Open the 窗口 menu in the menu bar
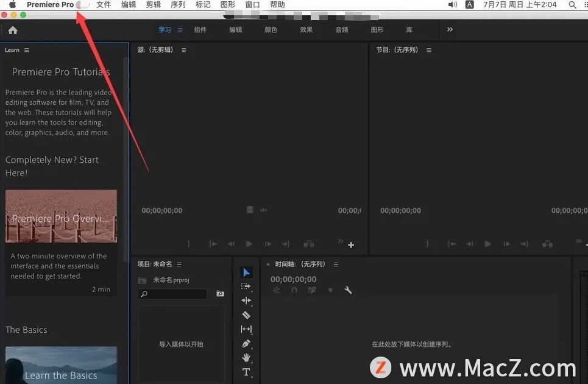The image size is (588, 384). (x=252, y=4)
